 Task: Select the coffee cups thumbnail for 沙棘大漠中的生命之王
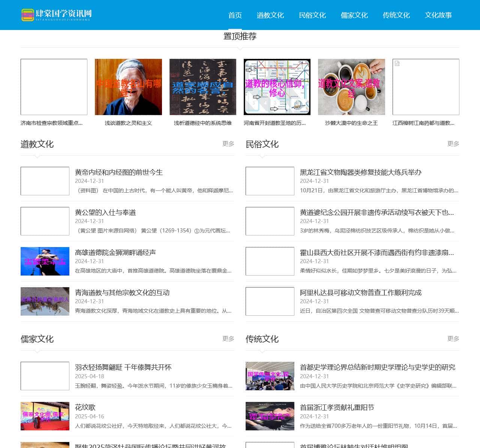[351, 87]
